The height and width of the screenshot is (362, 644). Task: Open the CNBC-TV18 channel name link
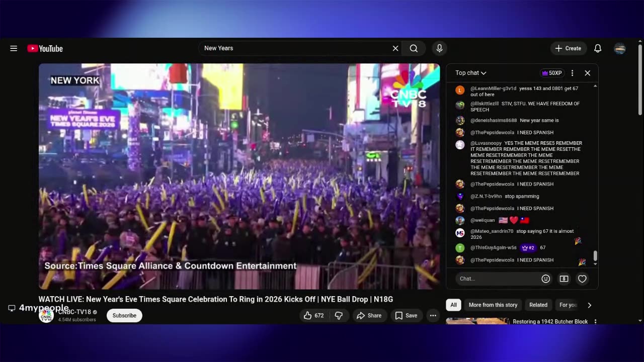[74, 312]
